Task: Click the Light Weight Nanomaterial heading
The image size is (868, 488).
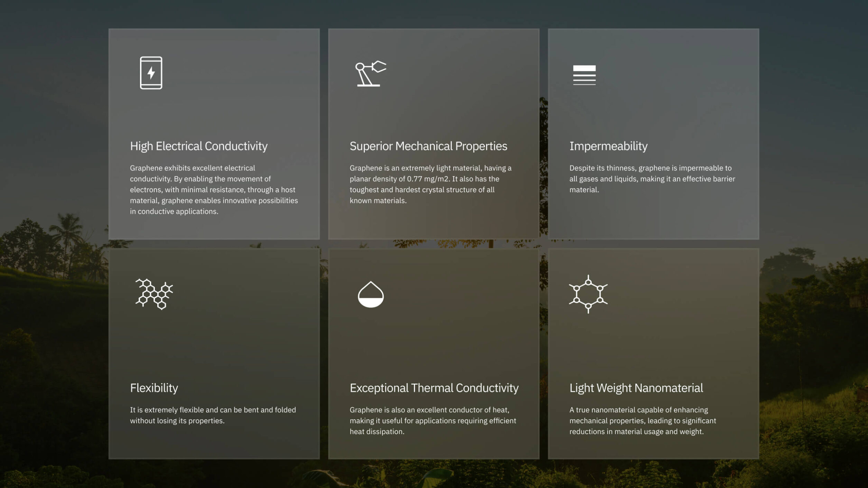Action: [636, 388]
